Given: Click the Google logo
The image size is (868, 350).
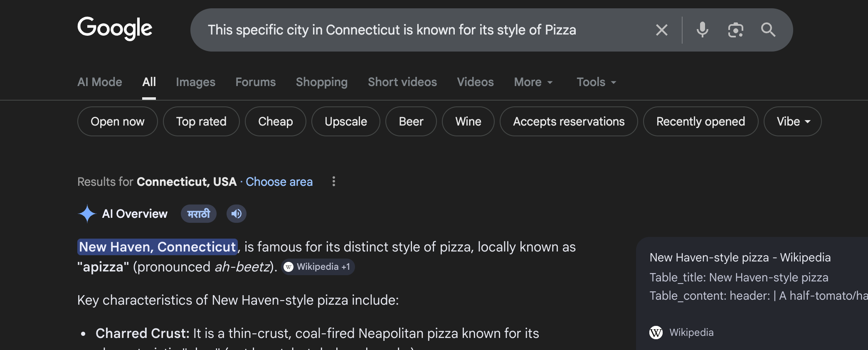Looking at the screenshot, I should (x=114, y=28).
